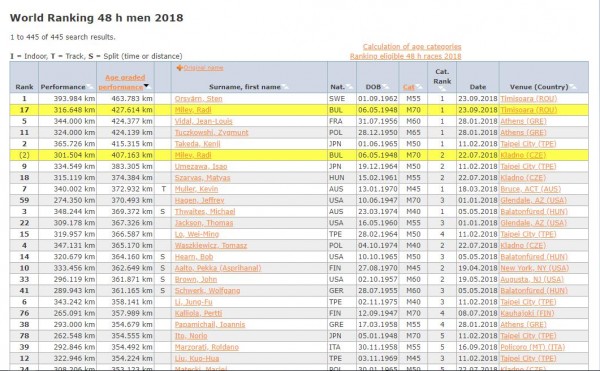Open Bruce, ACT (AUS) venue link
Image resolution: width=600 pixels, height=371 pixels.
point(530,189)
